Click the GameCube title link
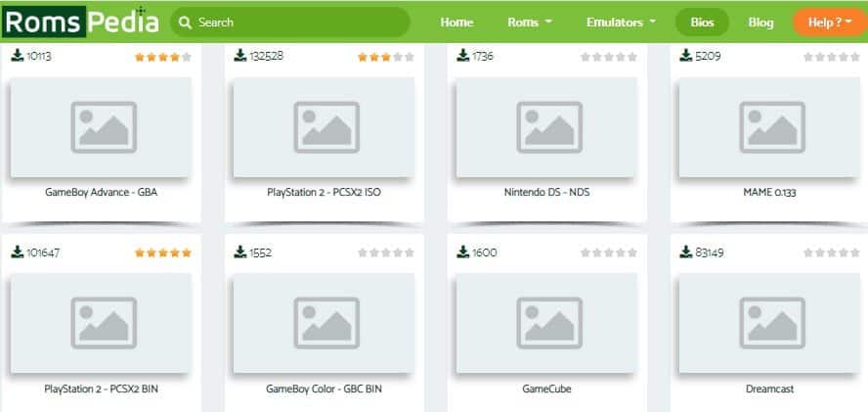The width and height of the screenshot is (868, 412). [x=547, y=389]
